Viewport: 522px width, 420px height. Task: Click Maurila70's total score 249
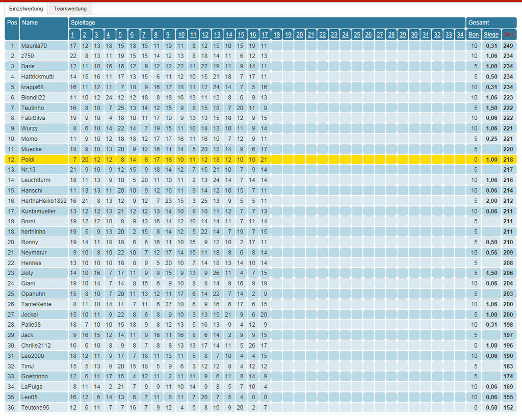pyautogui.click(x=508, y=46)
